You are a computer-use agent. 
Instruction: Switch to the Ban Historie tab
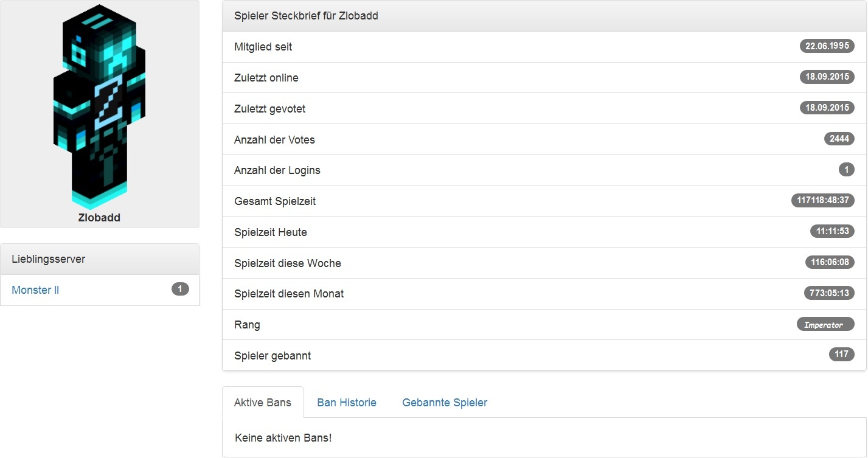tap(347, 403)
